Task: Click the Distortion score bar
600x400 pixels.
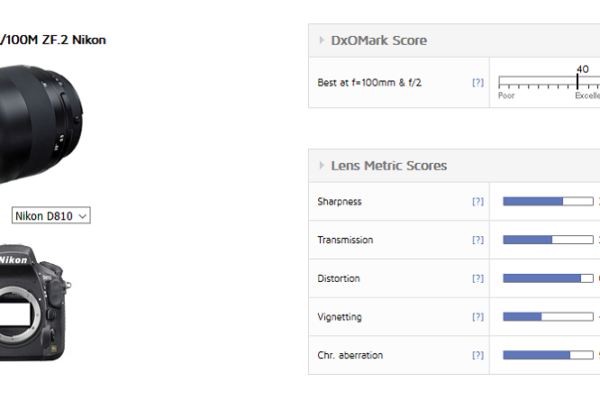Action: point(547,279)
